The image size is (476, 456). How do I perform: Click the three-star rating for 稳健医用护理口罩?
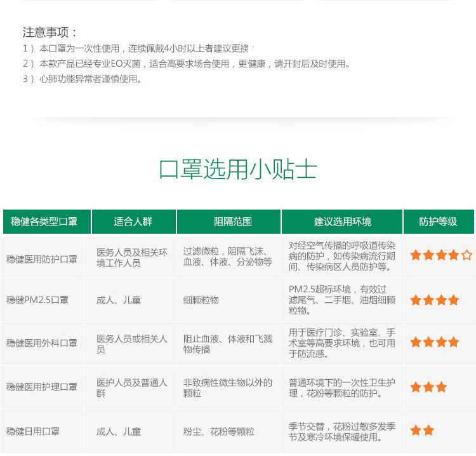click(428, 387)
